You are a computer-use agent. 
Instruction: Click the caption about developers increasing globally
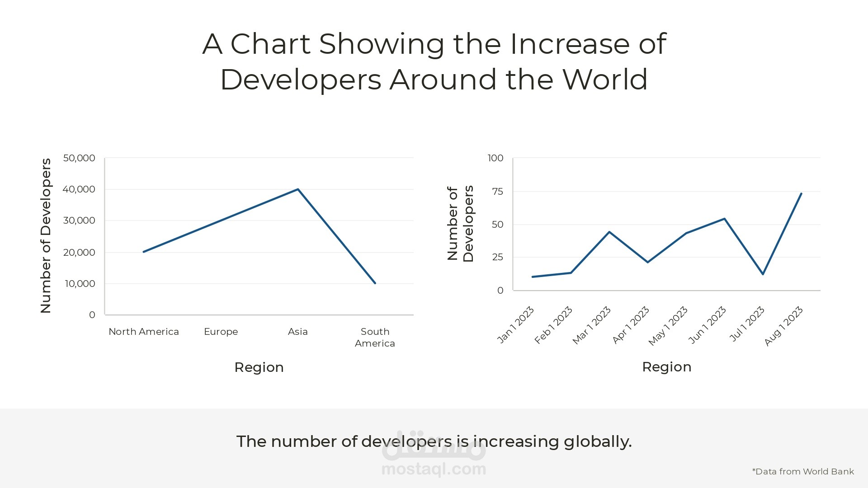click(x=434, y=441)
